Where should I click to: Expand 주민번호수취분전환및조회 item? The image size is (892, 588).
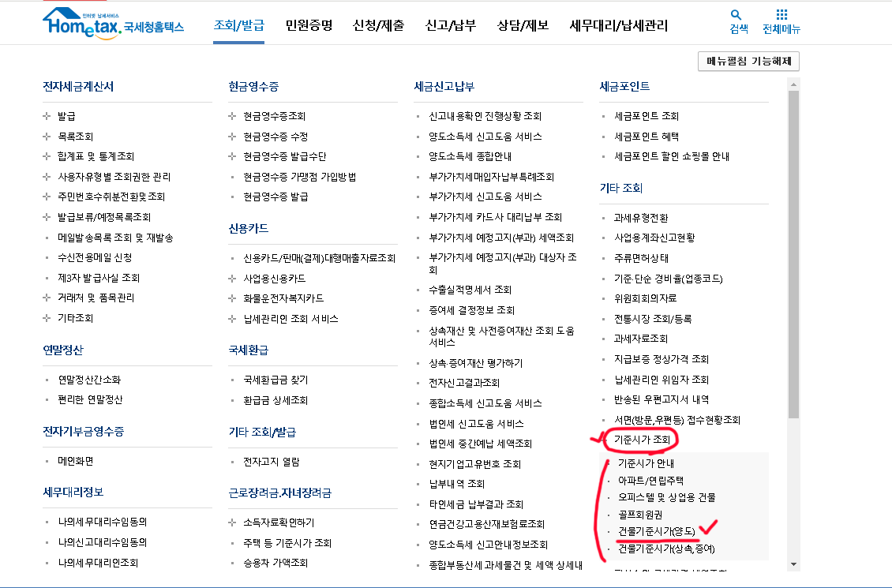[x=47, y=197]
